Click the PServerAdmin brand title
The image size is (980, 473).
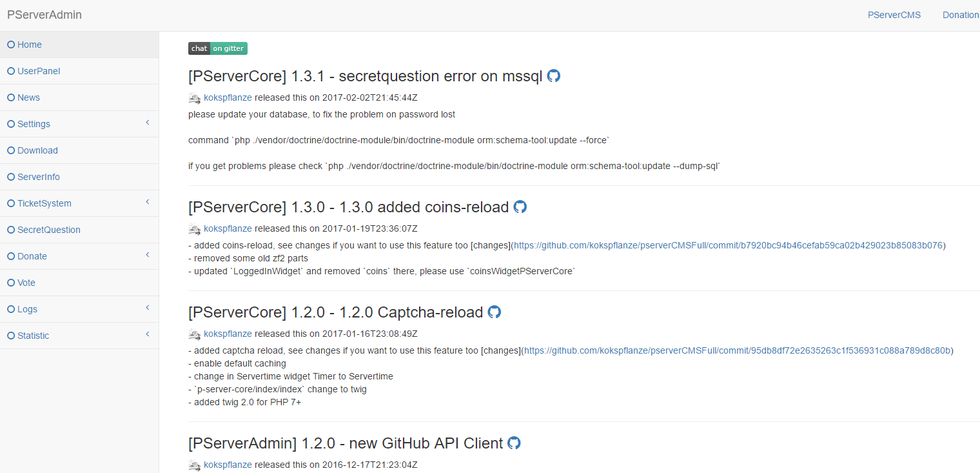click(44, 15)
